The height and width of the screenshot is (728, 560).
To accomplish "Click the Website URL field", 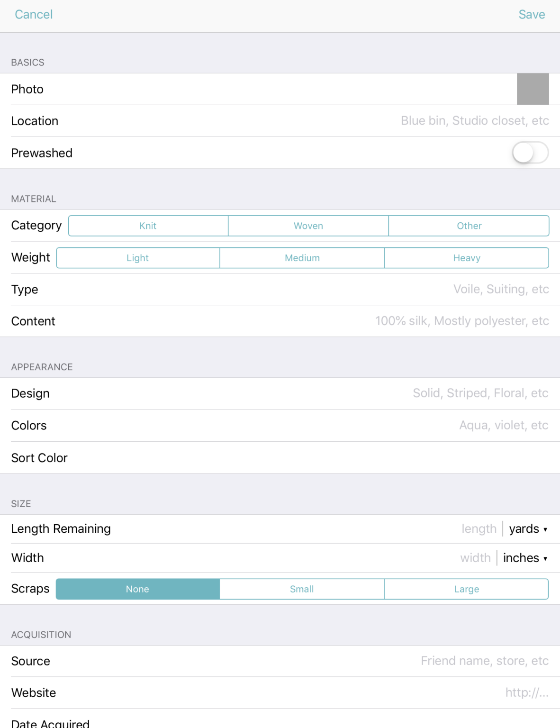I will click(x=526, y=693).
